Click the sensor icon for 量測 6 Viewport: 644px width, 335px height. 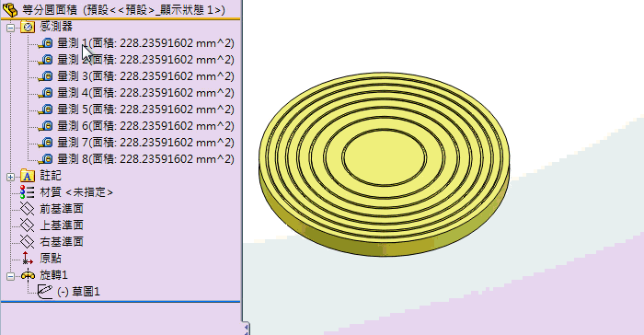click(x=46, y=126)
